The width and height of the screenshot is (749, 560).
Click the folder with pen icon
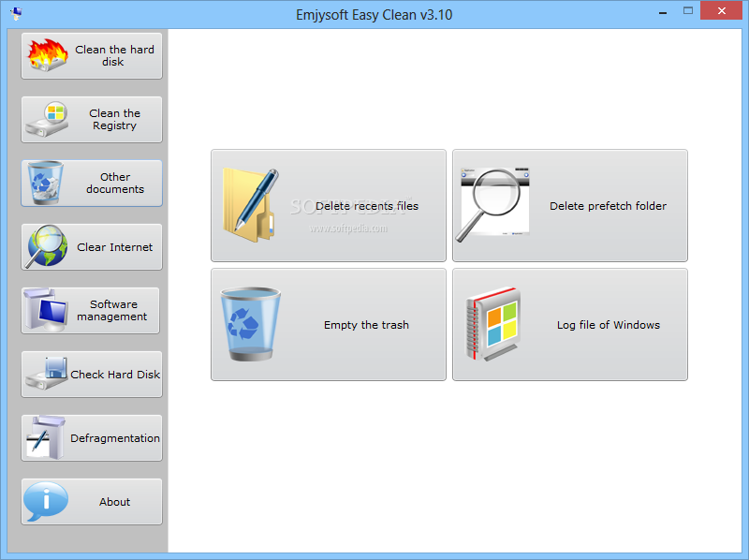click(250, 205)
